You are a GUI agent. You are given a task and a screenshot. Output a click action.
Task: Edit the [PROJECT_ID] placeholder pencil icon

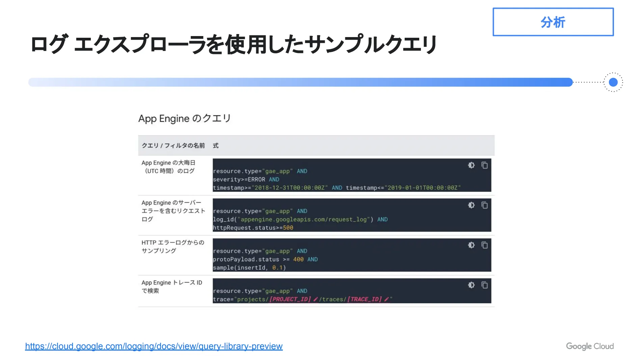[x=316, y=299]
